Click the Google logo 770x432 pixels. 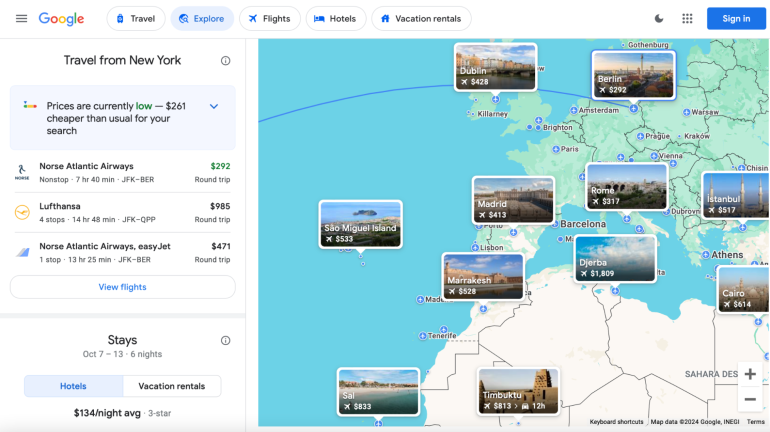(61, 19)
